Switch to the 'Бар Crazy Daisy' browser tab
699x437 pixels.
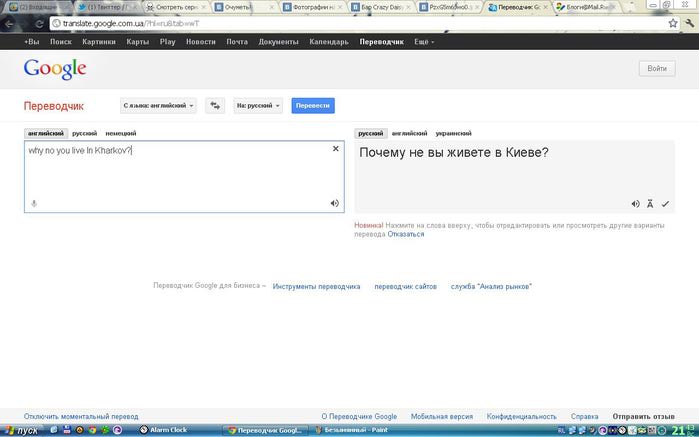[382, 7]
